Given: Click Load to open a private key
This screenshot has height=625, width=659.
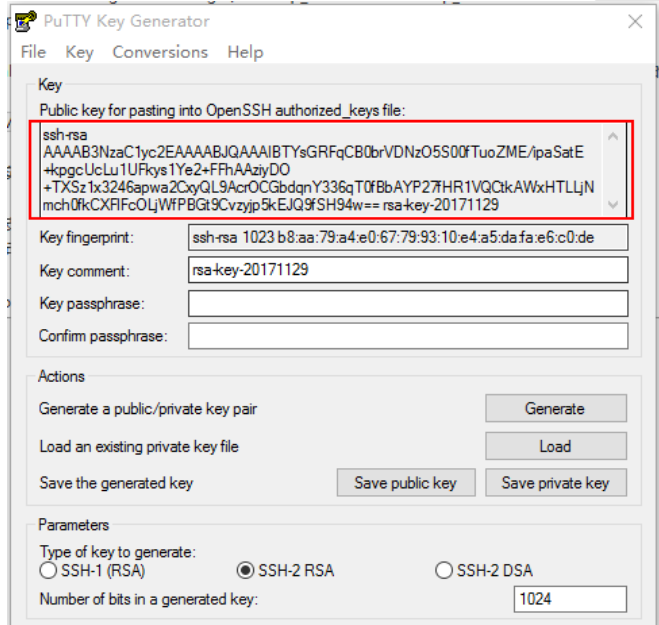Looking at the screenshot, I should click(x=556, y=446).
